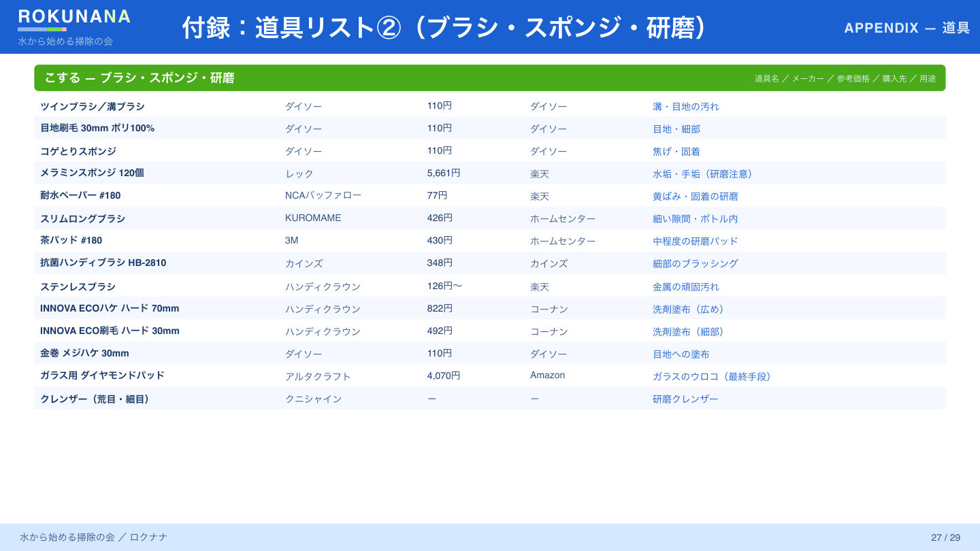Screen dimensions: 980x551
Task: Select the コゲとりスポンジ entry
Action: (x=78, y=151)
